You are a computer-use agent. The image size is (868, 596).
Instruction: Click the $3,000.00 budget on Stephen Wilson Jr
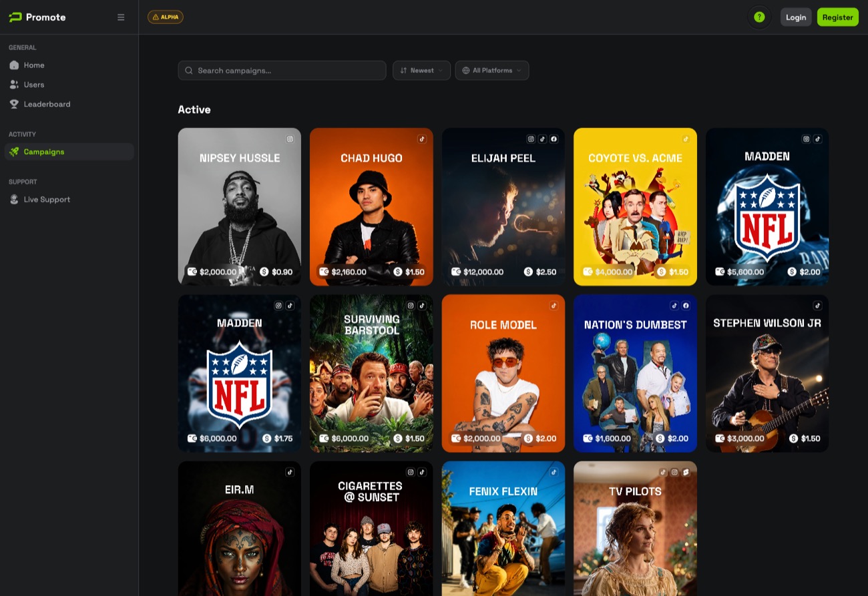click(x=746, y=438)
